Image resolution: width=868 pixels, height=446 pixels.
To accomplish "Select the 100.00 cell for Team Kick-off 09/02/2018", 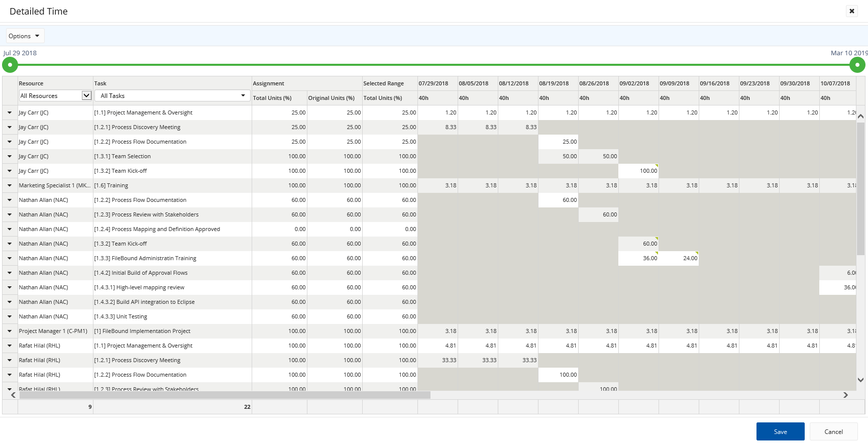I will 638,171.
